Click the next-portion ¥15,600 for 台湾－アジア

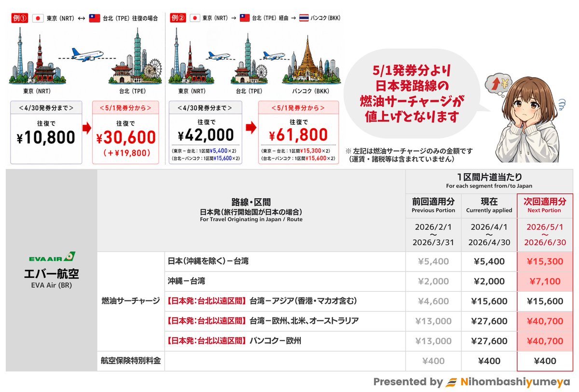click(545, 301)
